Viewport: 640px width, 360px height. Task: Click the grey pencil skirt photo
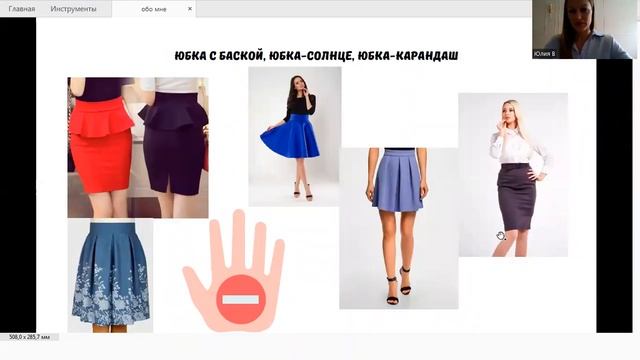click(x=513, y=175)
